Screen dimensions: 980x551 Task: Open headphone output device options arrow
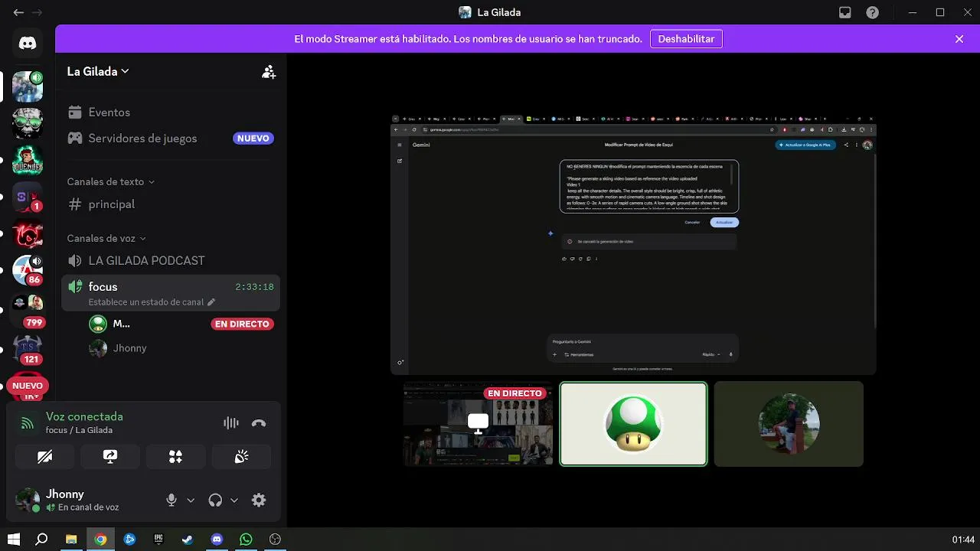(x=234, y=500)
